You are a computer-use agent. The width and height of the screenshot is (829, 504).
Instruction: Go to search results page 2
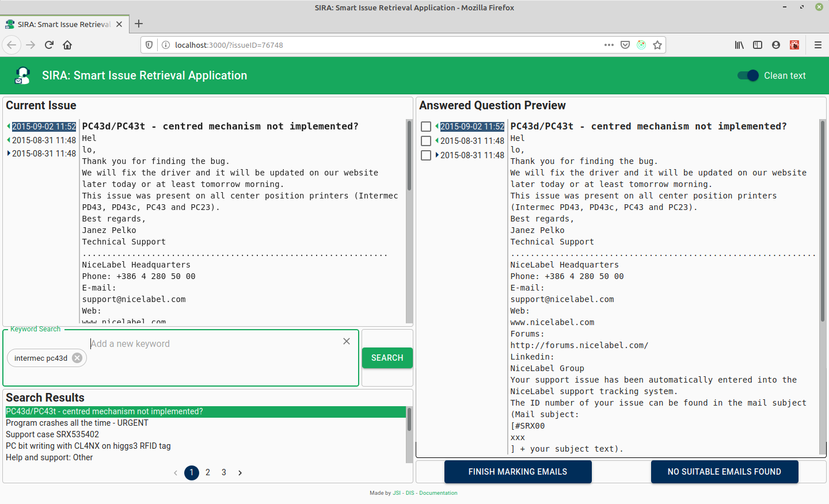(x=208, y=472)
